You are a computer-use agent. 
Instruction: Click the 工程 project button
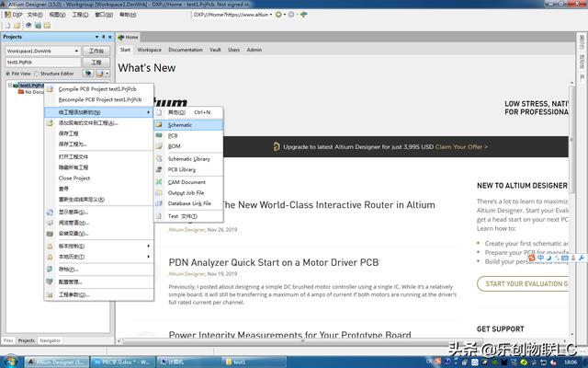click(x=96, y=62)
